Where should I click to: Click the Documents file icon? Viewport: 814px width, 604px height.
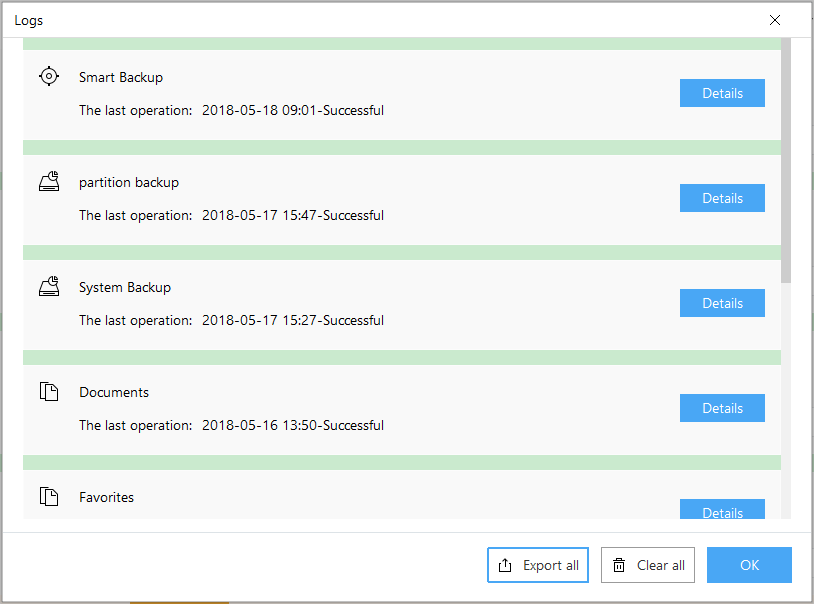(x=49, y=392)
